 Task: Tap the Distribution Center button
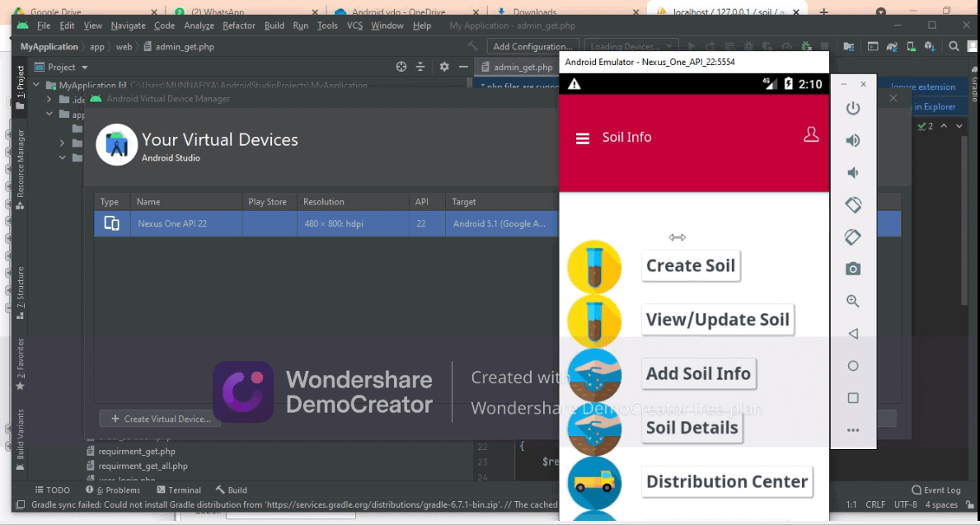(726, 481)
